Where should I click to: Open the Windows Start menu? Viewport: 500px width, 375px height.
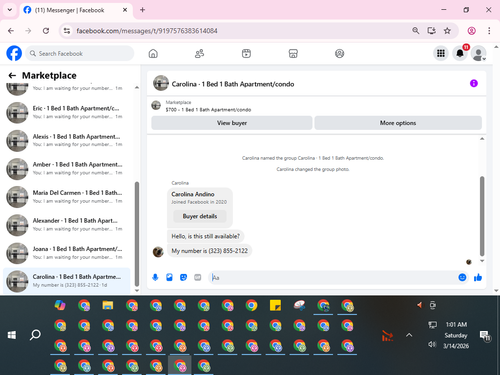12,335
